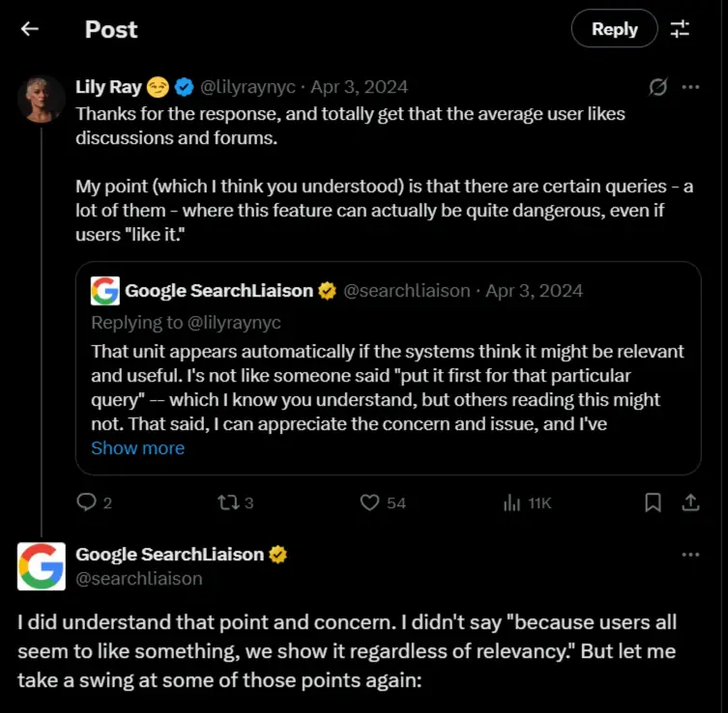728x713 pixels.
Task: Expand quoted post with Show more
Action: coord(137,448)
